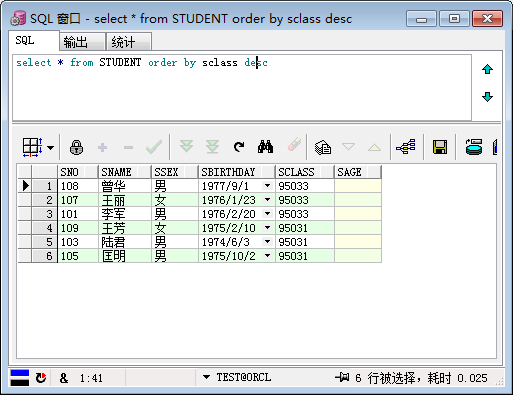This screenshot has height=395, width=513.
Task: Click the ampersand substitution icon in status bar
Action: click(64, 378)
